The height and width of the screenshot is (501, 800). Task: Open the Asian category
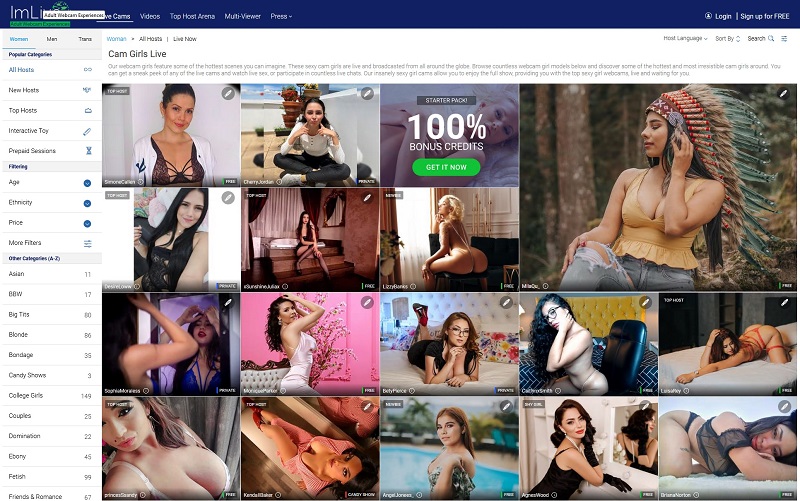pos(52,274)
